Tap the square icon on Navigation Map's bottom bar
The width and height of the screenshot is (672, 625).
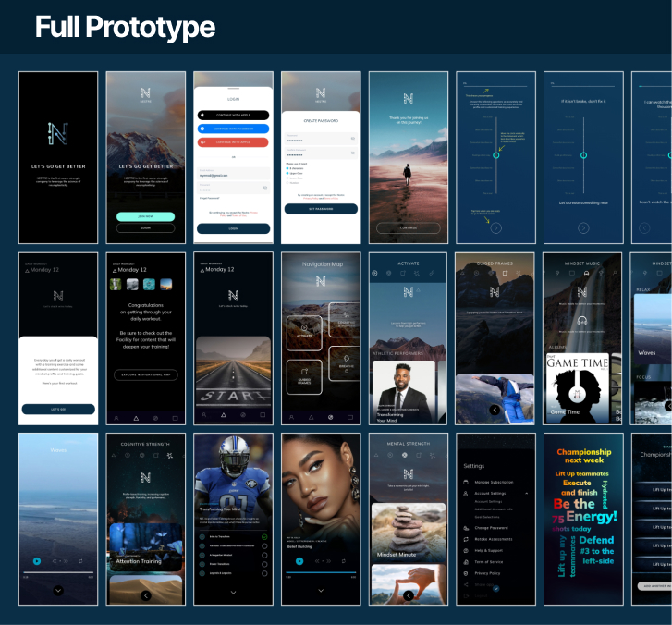click(350, 417)
